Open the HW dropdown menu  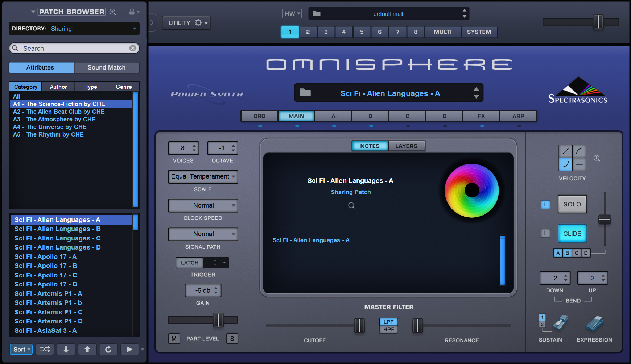pos(292,14)
